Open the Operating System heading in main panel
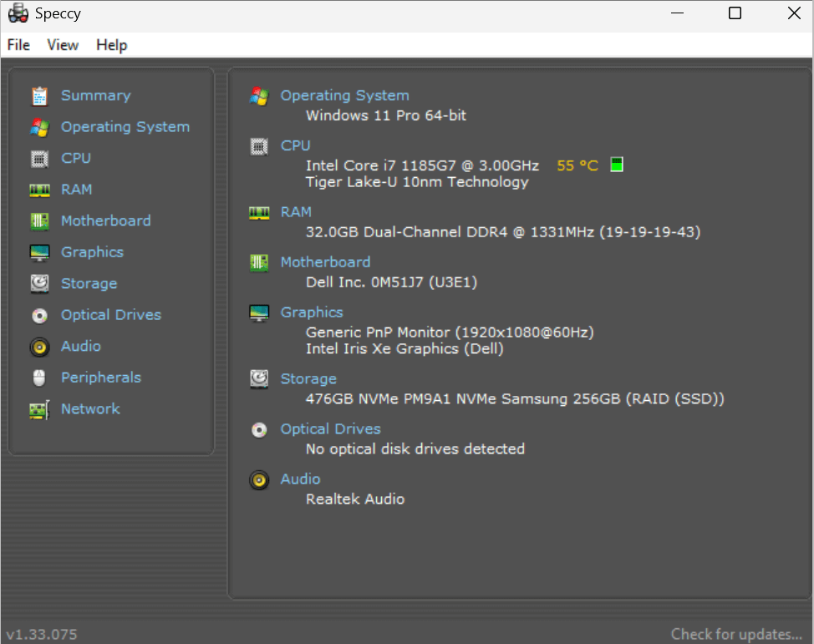 point(344,95)
